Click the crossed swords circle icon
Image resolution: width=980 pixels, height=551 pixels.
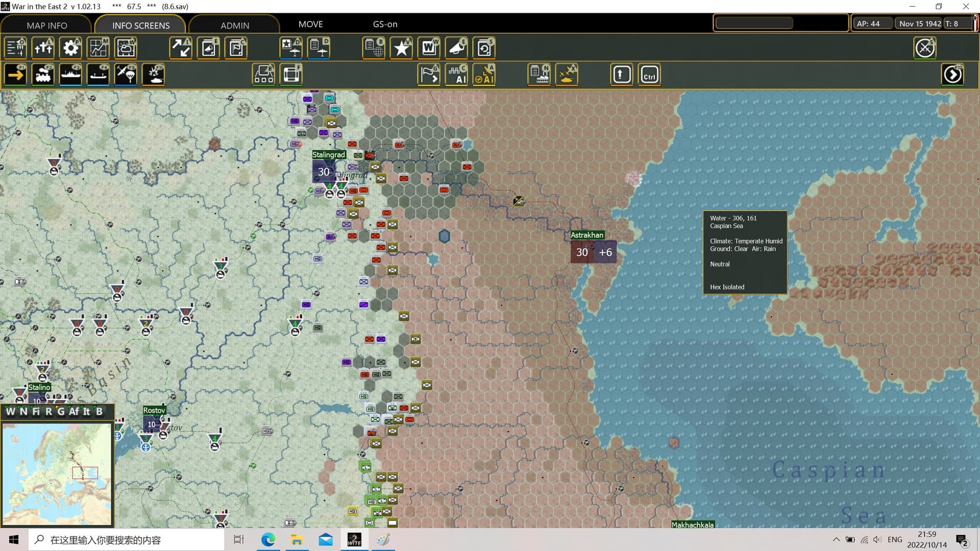(x=925, y=48)
